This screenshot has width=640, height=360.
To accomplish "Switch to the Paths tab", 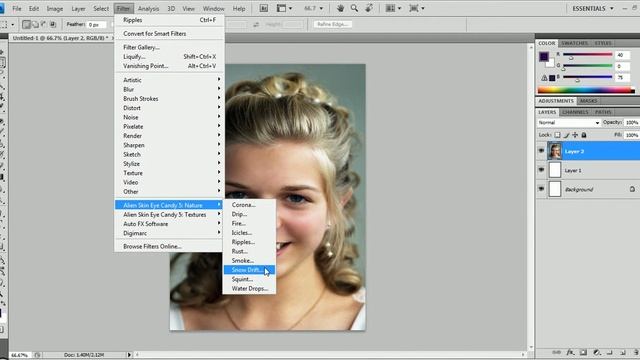I will 603,112.
